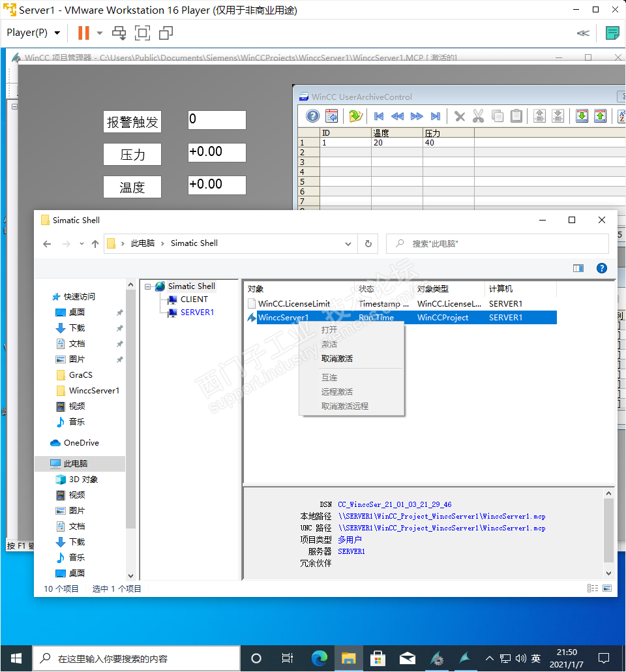Image resolution: width=626 pixels, height=672 pixels.
Task: Open Task View on the taskbar
Action: tap(287, 658)
